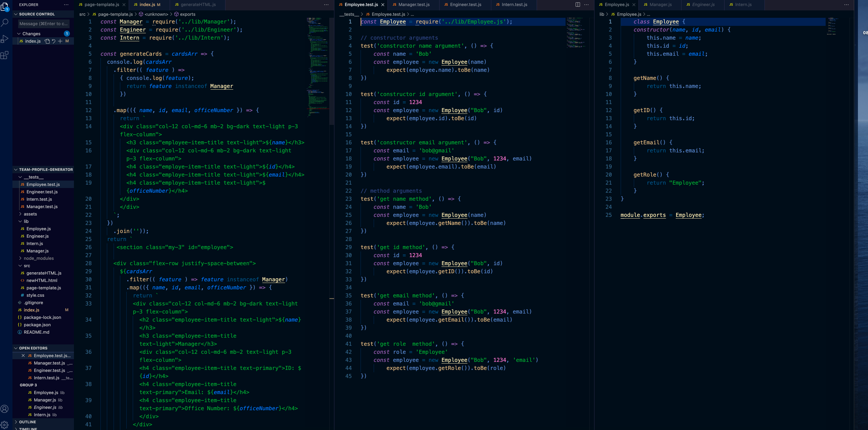Open generateHTML.js in the src folder
Screen dimensions: 868x430
pyautogui.click(x=43, y=273)
